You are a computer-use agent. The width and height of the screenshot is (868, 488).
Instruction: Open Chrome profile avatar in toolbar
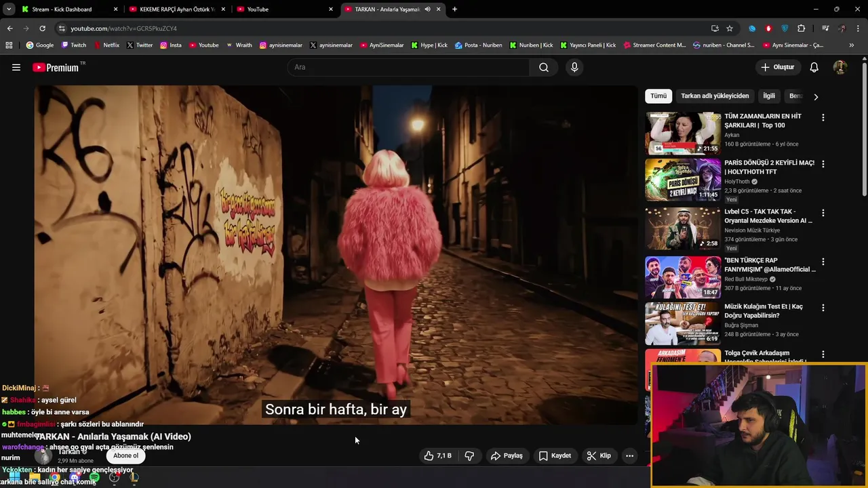[842, 28]
